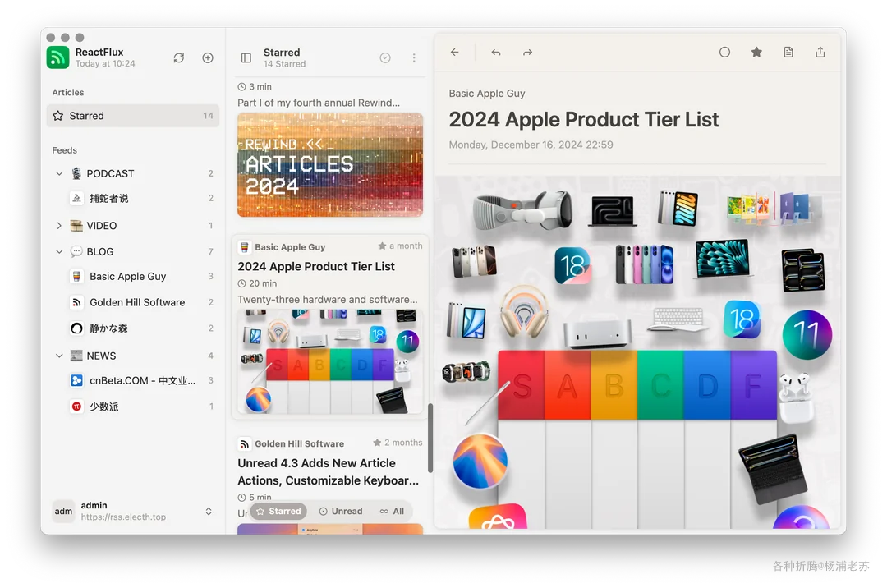The height and width of the screenshot is (588, 887).
Task: Toggle read status circle icon
Action: (x=724, y=52)
